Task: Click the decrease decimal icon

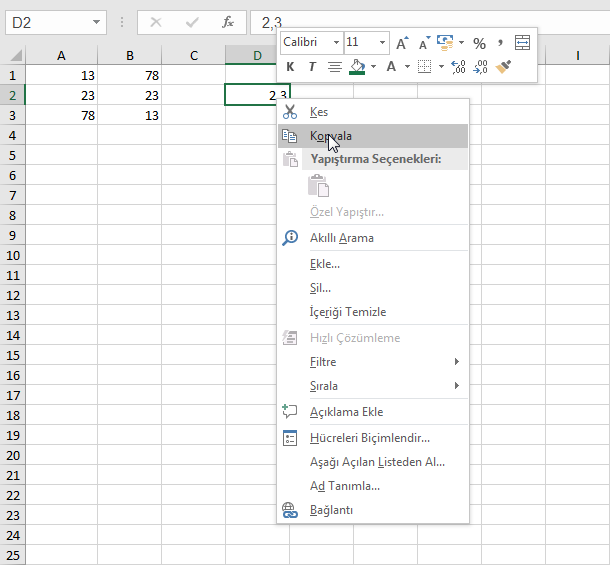Action: [480, 67]
